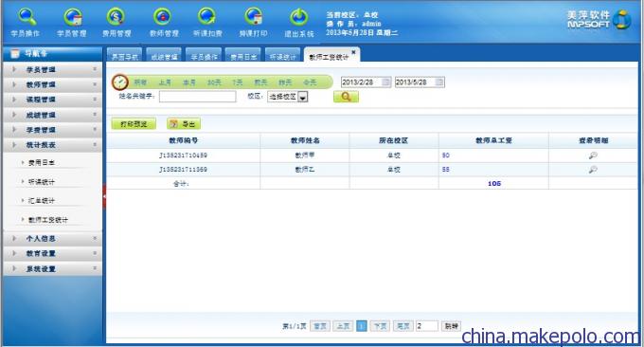644x347 pixels.
Task: Click salary value 50 in first row
Action: (x=446, y=155)
